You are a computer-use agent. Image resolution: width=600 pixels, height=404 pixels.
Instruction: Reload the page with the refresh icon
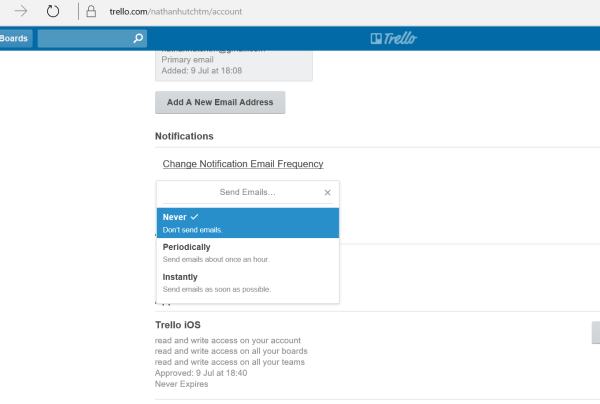point(53,12)
